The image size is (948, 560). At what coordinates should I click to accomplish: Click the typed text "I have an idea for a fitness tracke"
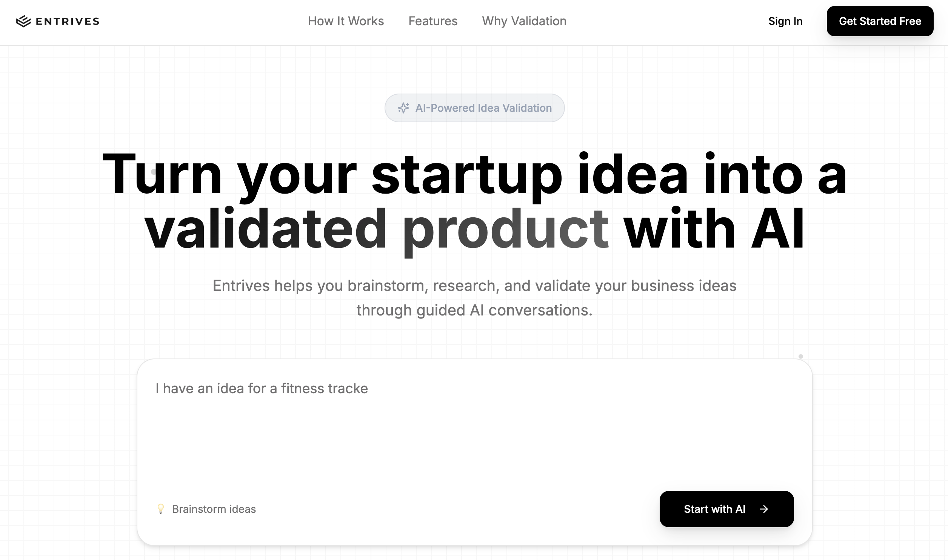(262, 388)
